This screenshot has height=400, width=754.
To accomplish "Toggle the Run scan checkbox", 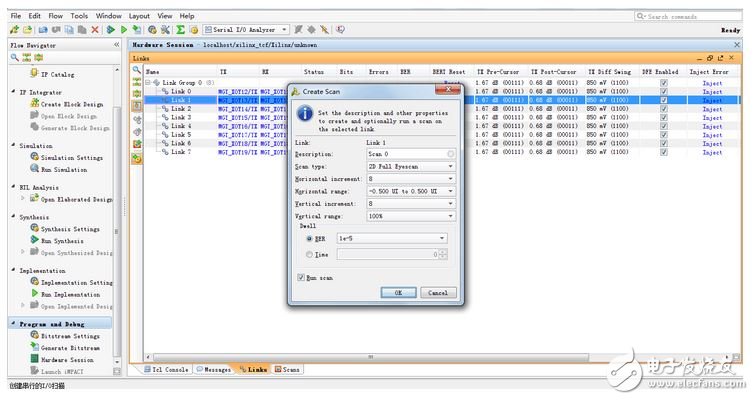I will (303, 276).
